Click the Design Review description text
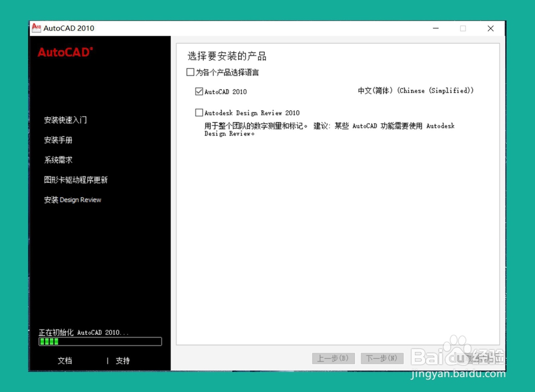The height and width of the screenshot is (392, 535). pyautogui.click(x=329, y=129)
